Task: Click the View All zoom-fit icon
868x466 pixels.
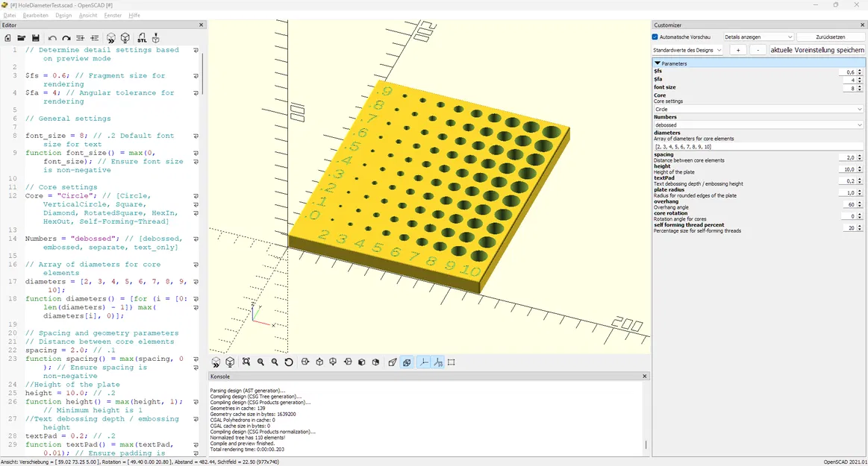Action: pyautogui.click(x=246, y=362)
